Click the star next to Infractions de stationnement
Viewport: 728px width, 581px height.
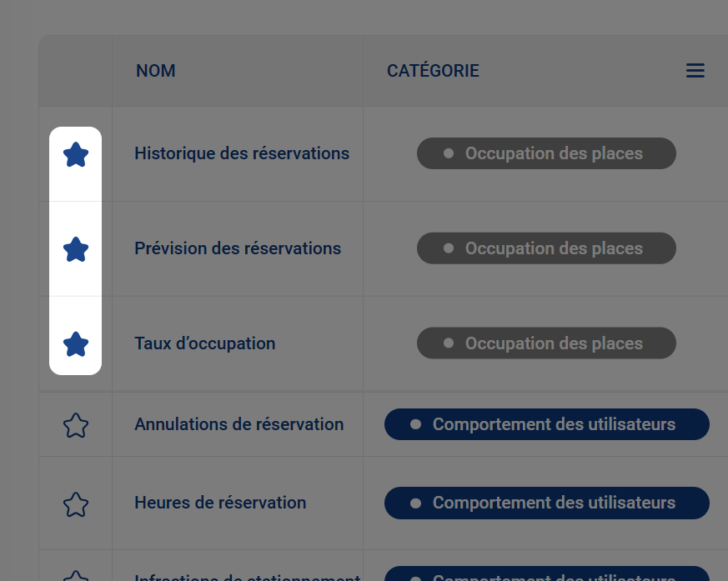tap(76, 576)
